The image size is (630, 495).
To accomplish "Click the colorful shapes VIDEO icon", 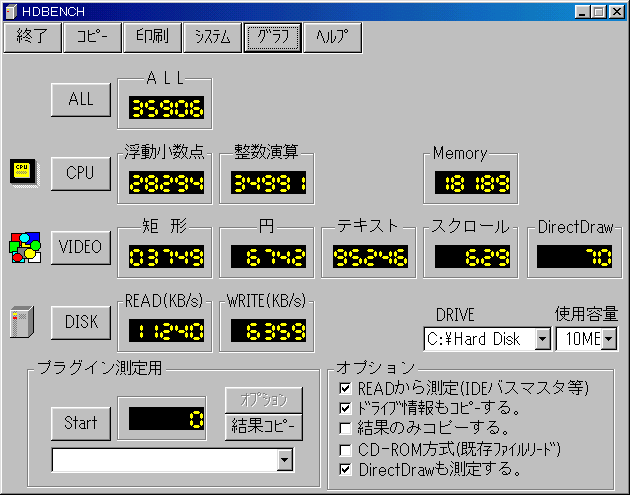I will (25, 248).
